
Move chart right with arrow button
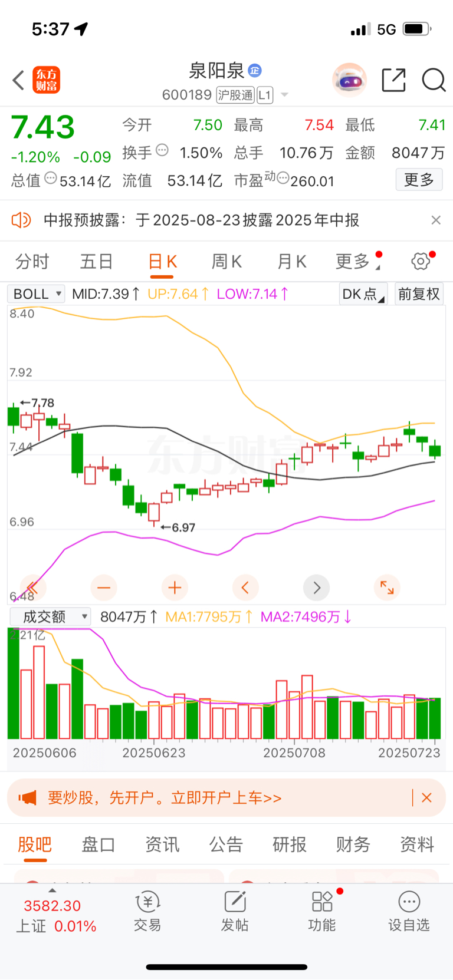tap(317, 588)
